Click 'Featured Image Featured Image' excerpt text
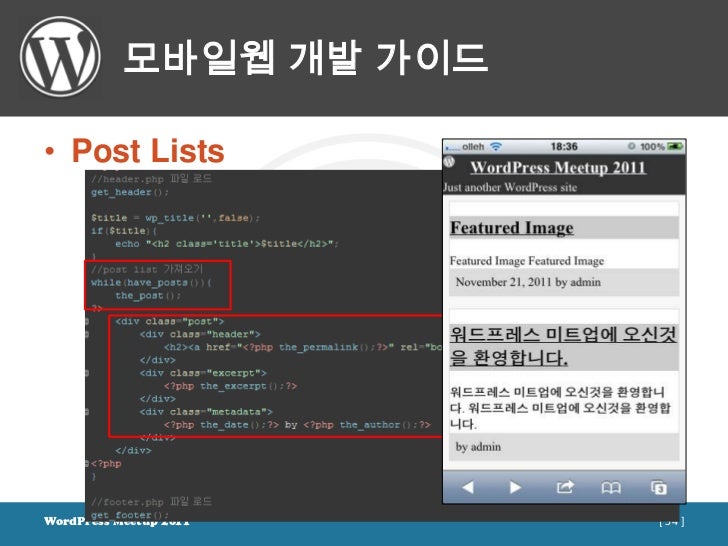728x546 pixels. (x=527, y=261)
